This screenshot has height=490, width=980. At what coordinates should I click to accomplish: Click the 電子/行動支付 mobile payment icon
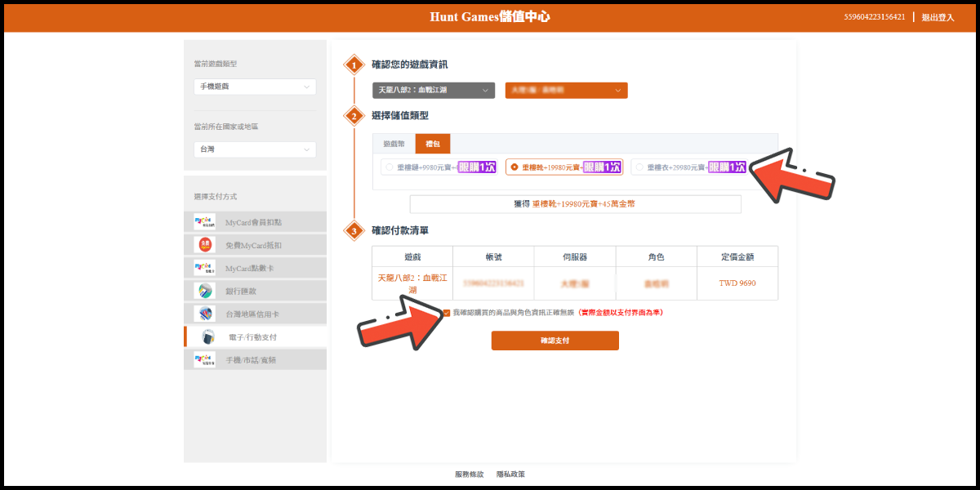pyautogui.click(x=209, y=336)
